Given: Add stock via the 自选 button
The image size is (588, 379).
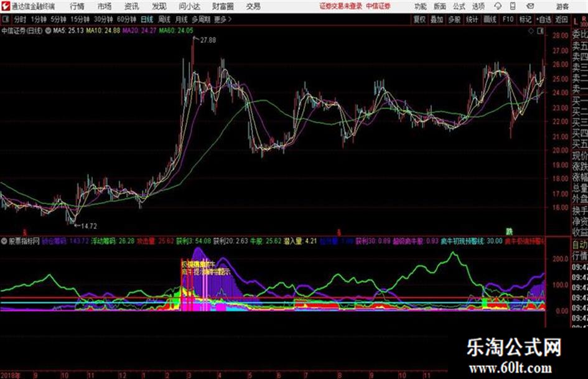Looking at the screenshot, I should point(543,19).
